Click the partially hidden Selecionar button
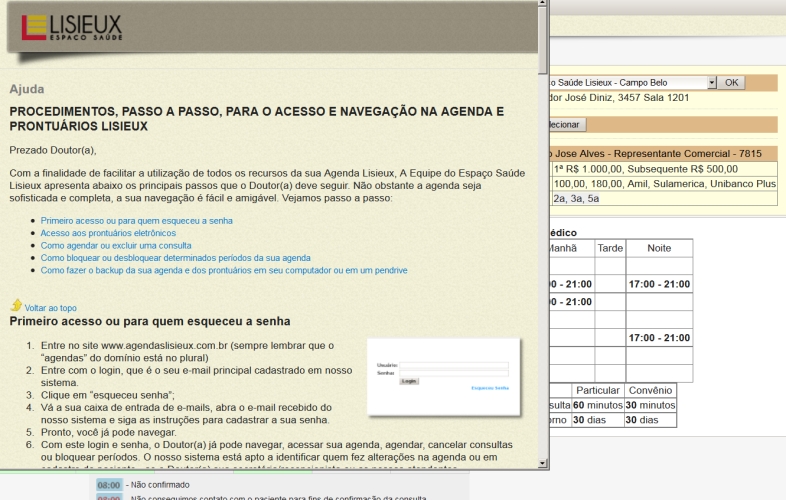786x500 pixels. pos(567,124)
